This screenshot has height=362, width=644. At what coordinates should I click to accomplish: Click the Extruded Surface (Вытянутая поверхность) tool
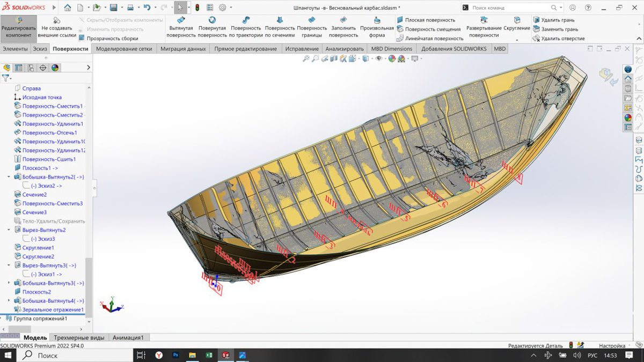pyautogui.click(x=181, y=27)
